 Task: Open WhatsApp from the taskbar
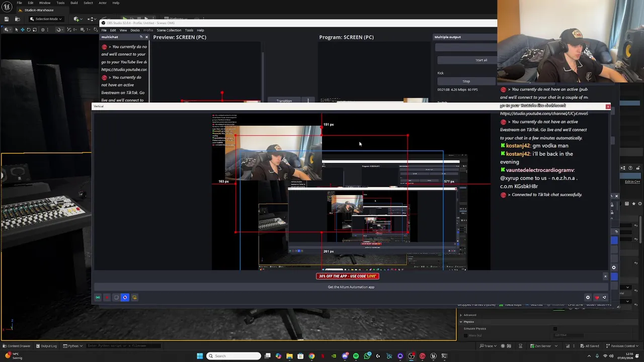[x=367, y=356]
